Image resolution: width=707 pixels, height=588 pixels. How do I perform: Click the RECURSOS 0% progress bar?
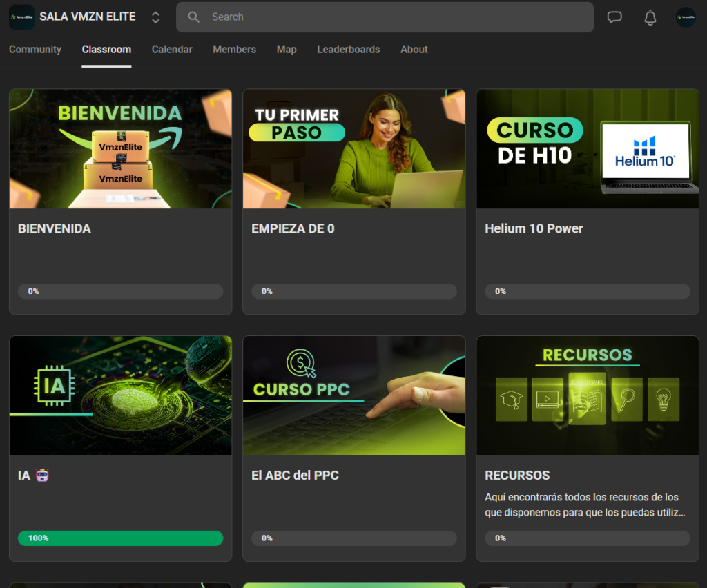588,538
